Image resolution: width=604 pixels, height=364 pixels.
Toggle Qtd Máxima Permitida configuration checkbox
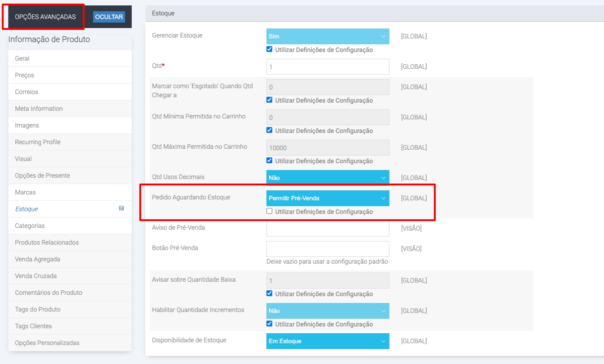pos(270,161)
